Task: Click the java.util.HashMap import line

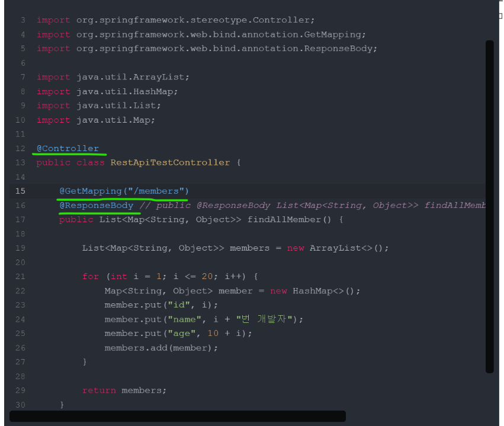Action: [107, 92]
